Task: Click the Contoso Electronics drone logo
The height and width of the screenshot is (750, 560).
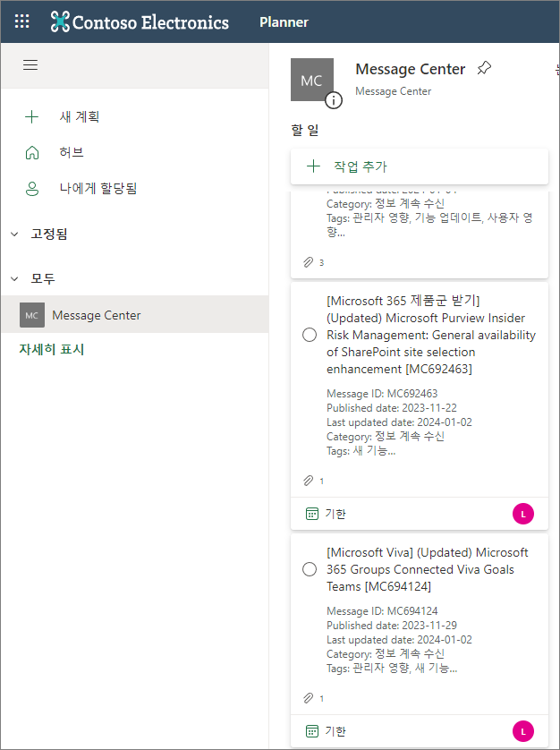Action: pyautogui.click(x=60, y=21)
